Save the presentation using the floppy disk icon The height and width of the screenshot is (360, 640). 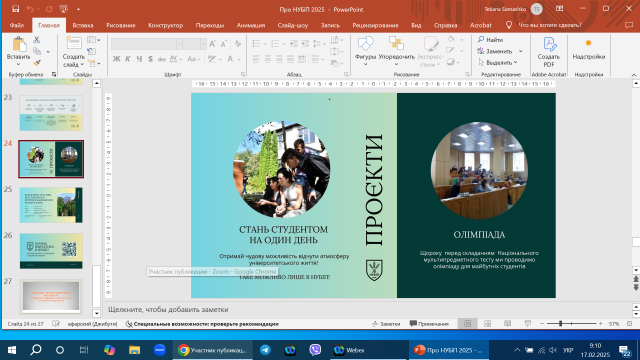tap(16, 9)
